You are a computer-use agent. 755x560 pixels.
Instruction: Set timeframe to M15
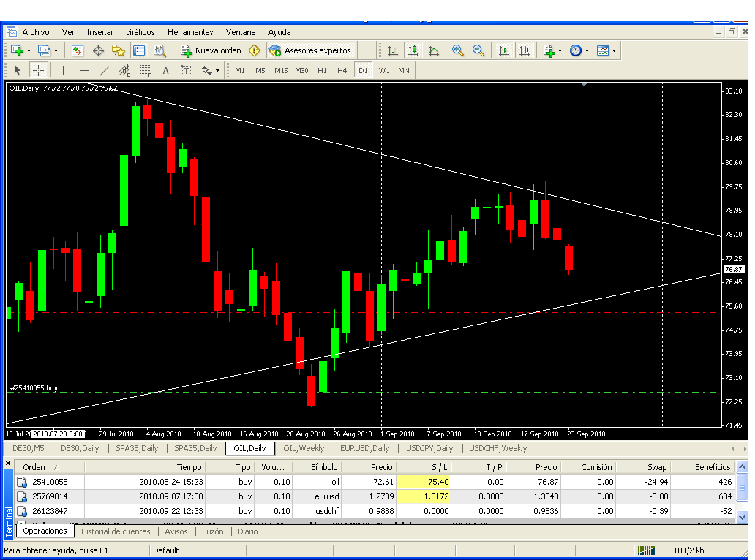[281, 71]
